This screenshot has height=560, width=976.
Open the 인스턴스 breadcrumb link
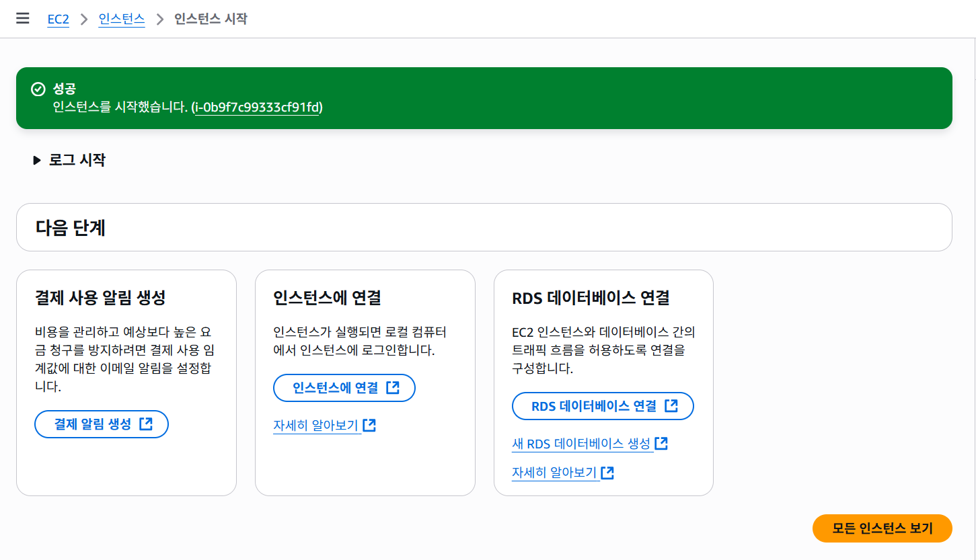pyautogui.click(x=122, y=19)
